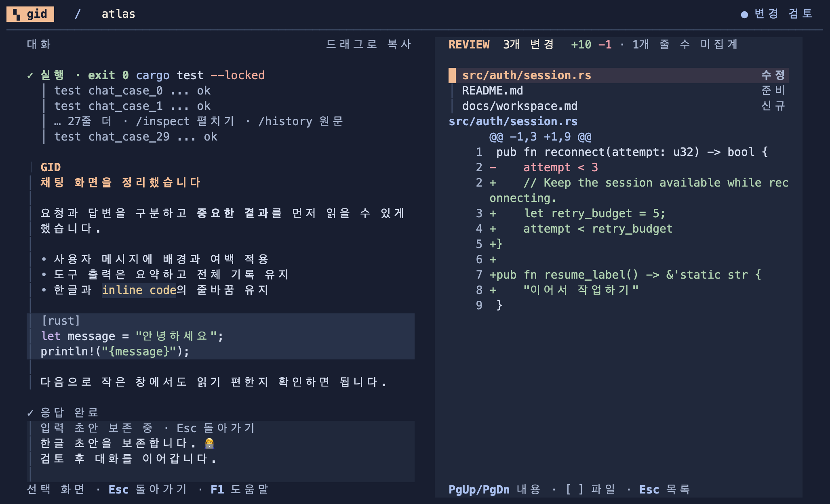Image resolution: width=830 pixels, height=504 pixels.
Task: Click the GID response heading
Action: pyautogui.click(x=51, y=167)
